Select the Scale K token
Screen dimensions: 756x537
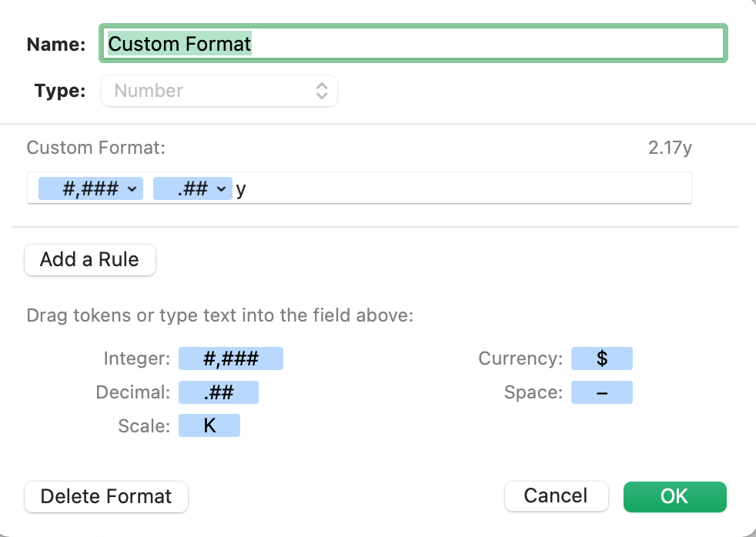pyautogui.click(x=209, y=426)
